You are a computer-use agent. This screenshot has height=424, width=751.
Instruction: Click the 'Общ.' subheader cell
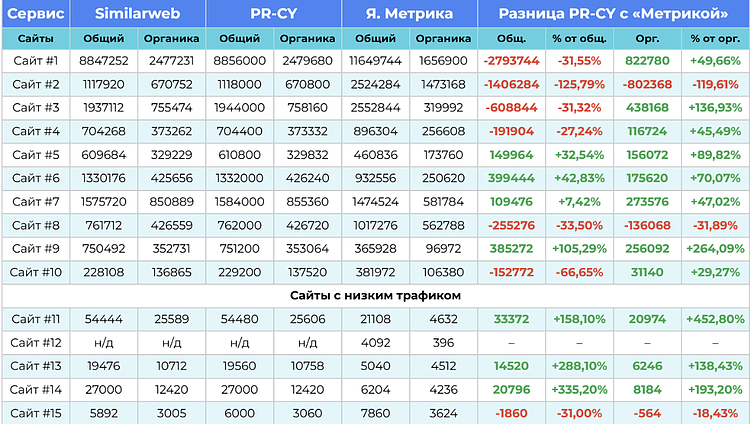click(512, 38)
